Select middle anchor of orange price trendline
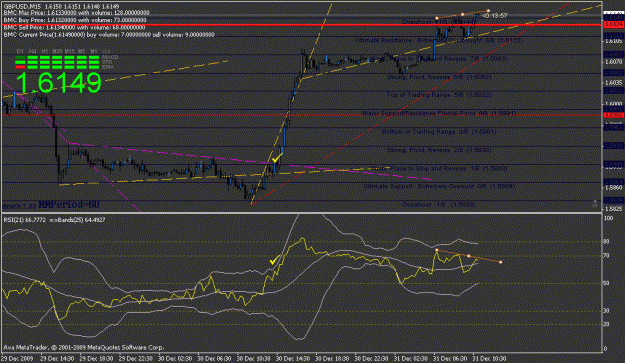The height and width of the screenshot is (363, 625). pos(462,14)
